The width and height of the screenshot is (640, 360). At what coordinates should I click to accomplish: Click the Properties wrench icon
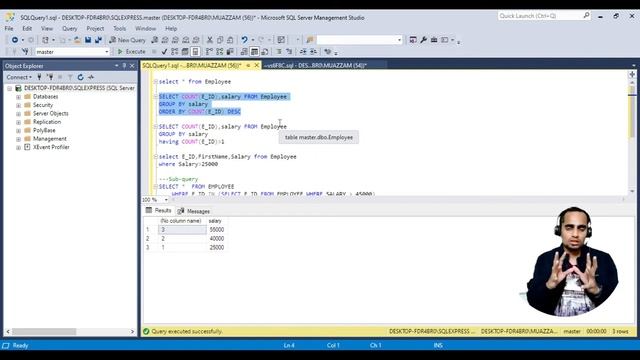pyautogui.click(x=424, y=40)
